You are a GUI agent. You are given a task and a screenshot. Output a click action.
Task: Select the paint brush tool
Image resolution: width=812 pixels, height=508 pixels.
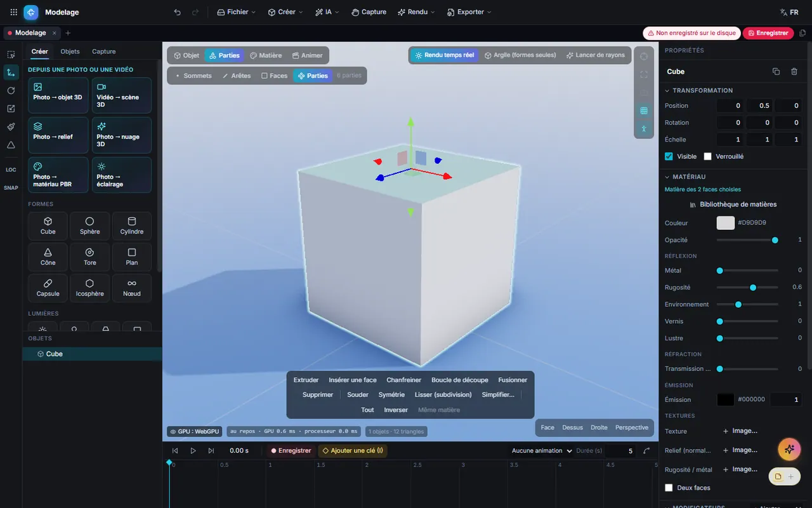(x=11, y=127)
